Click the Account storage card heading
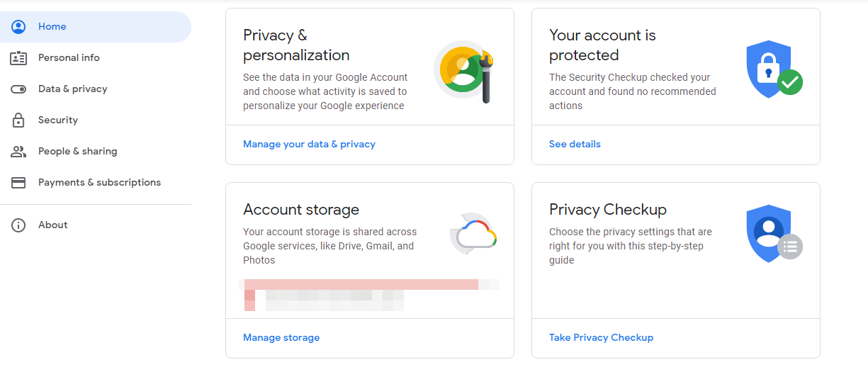The width and height of the screenshot is (868, 372). point(301,210)
